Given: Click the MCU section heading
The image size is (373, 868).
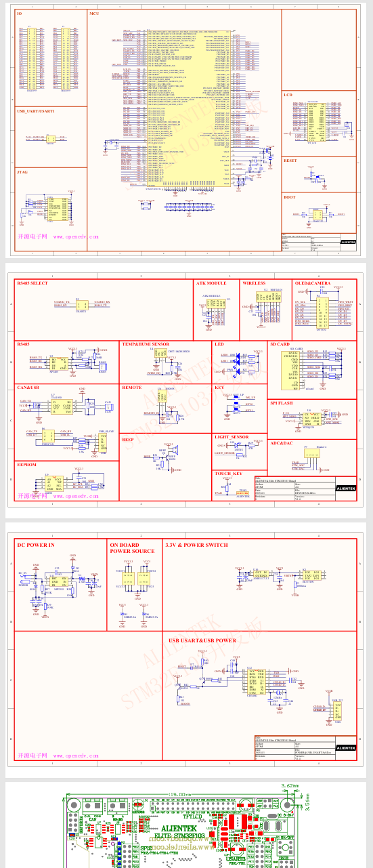Looking at the screenshot, I should [94, 14].
